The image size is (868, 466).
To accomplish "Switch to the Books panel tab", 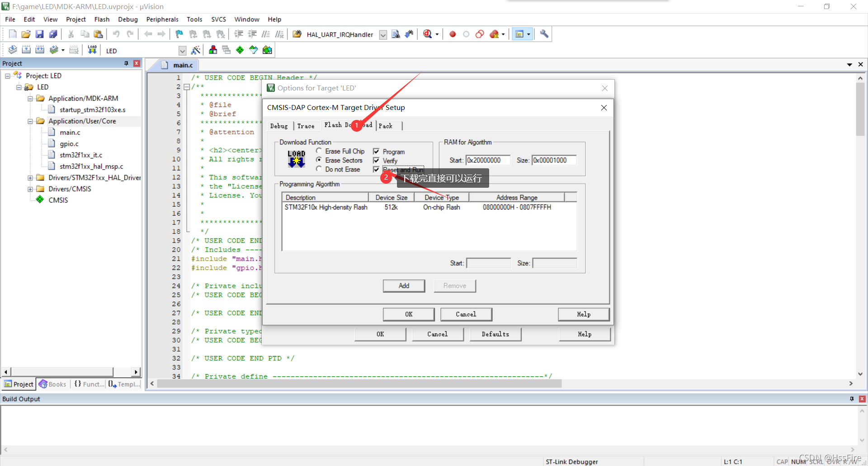I will pyautogui.click(x=52, y=384).
